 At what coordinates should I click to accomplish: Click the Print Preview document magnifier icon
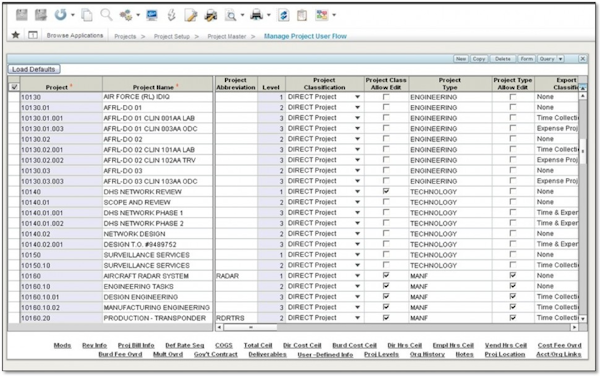pos(231,15)
